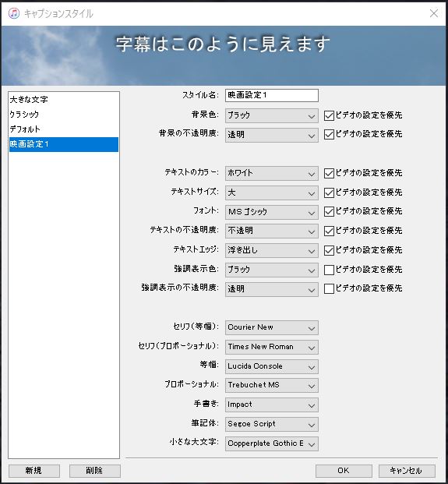Enable ビデオの設定を優先 for 強調表示色
This screenshot has width=448, height=484.
tap(329, 270)
